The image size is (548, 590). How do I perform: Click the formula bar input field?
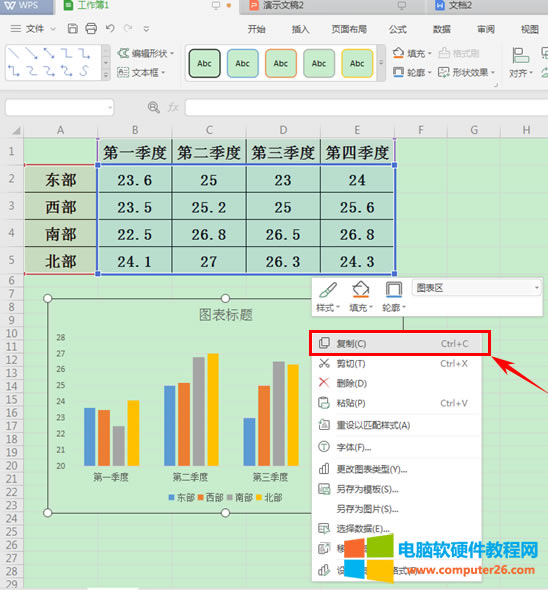[x=366, y=108]
